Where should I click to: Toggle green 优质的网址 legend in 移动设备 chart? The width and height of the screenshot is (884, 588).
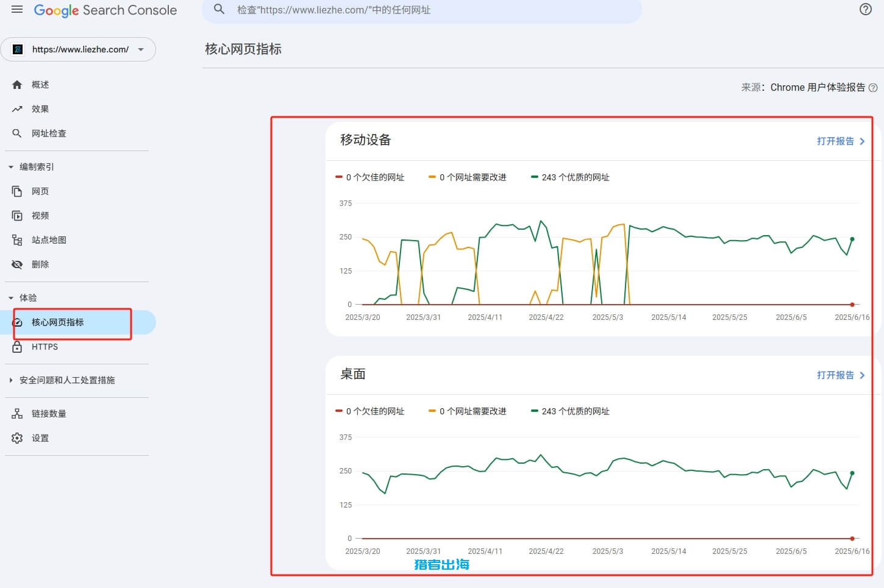click(570, 177)
